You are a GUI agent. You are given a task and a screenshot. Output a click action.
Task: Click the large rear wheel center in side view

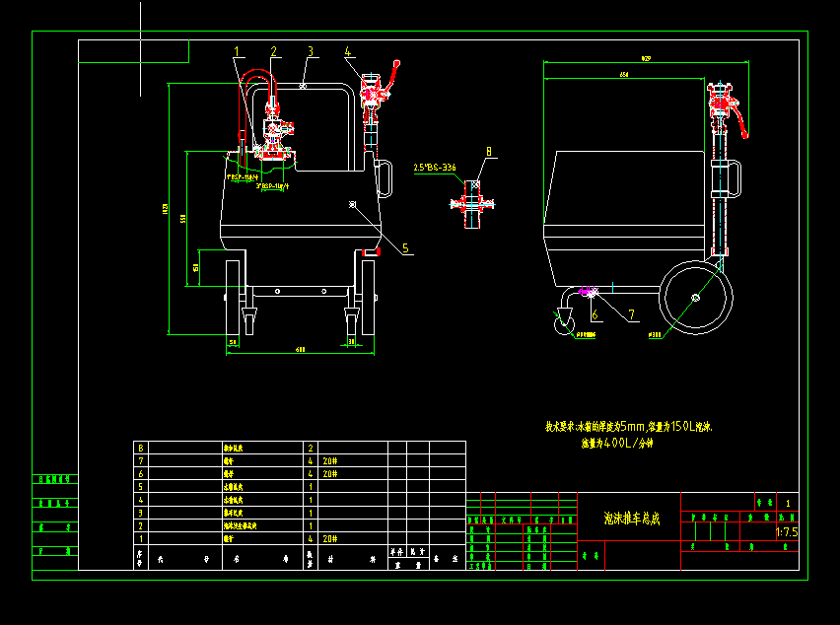(695, 298)
